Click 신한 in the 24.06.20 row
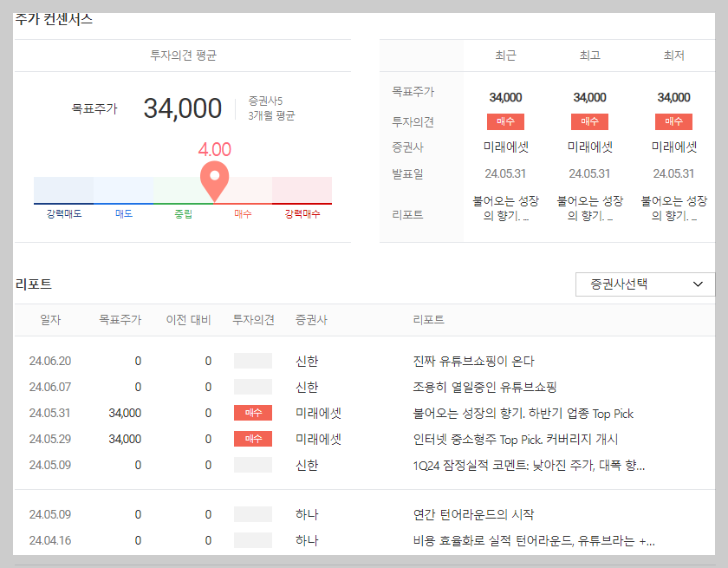 pyautogui.click(x=307, y=361)
